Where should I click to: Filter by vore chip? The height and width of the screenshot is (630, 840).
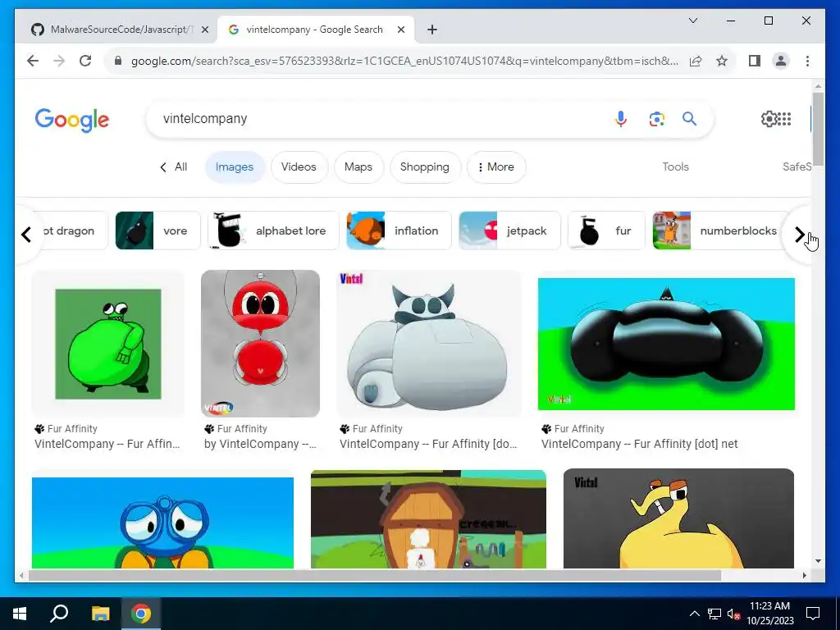coord(157,231)
